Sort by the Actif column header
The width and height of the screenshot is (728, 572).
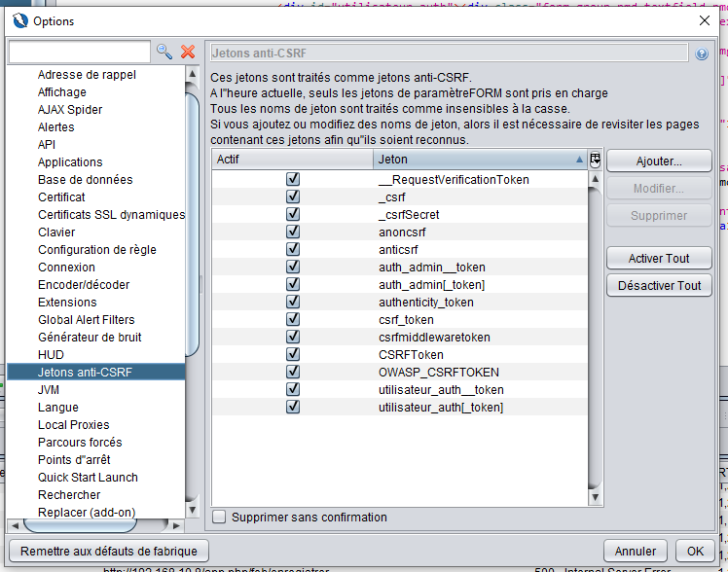pyautogui.click(x=293, y=160)
